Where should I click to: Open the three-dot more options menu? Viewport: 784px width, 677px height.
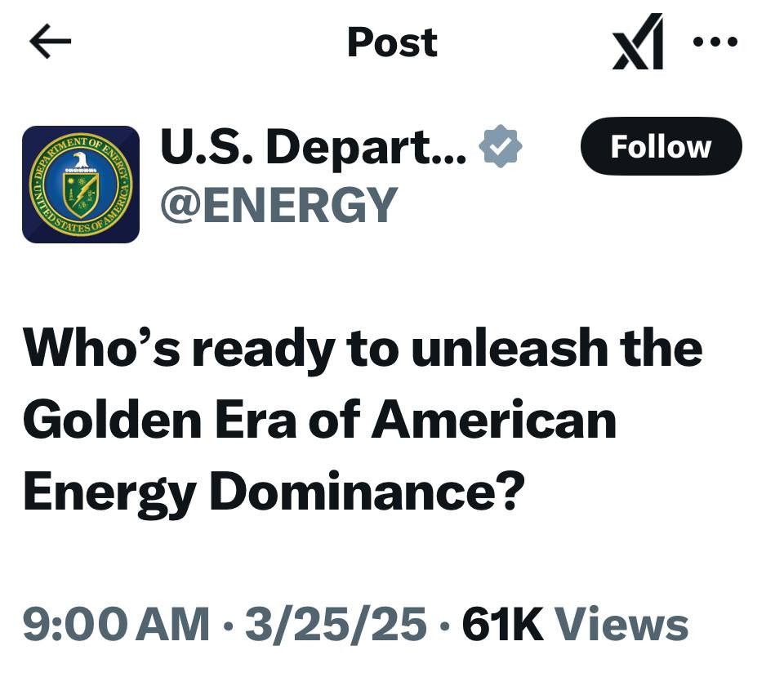[x=715, y=41]
